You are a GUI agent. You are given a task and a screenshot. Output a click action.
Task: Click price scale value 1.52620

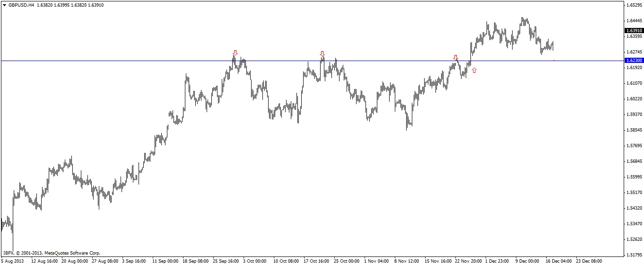634,239
